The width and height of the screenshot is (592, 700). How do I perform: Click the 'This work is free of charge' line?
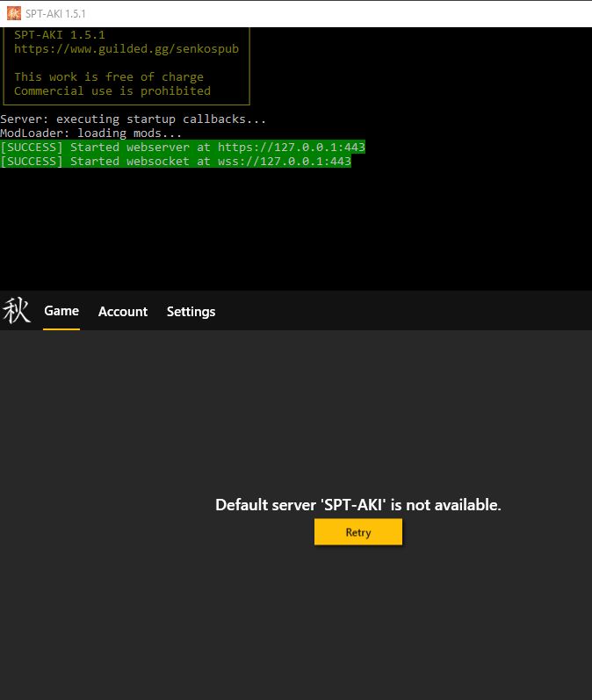(109, 76)
